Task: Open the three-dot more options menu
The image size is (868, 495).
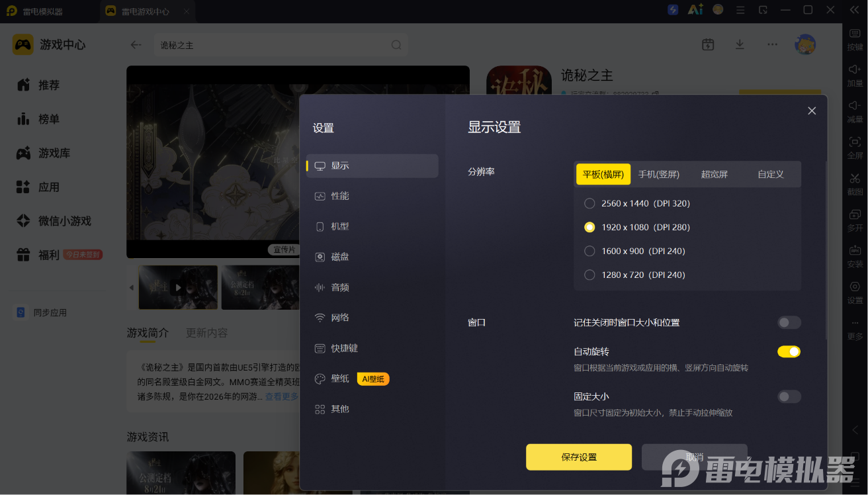Action: coord(772,44)
